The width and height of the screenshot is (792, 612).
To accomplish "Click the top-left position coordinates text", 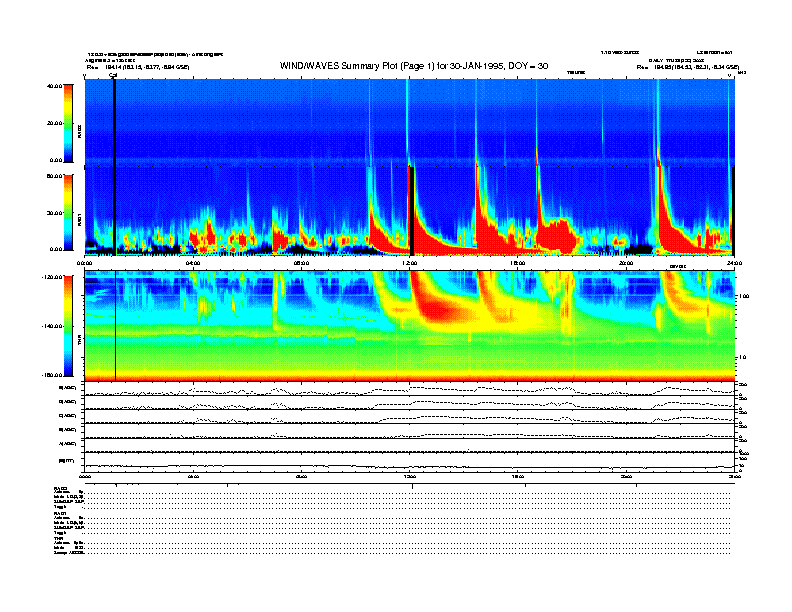I will [138, 67].
